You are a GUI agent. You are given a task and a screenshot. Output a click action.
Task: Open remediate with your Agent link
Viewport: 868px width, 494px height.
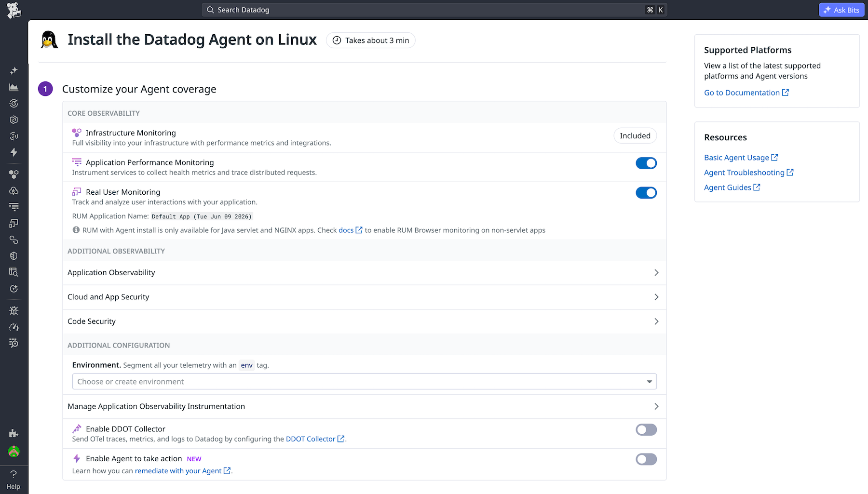pyautogui.click(x=183, y=471)
